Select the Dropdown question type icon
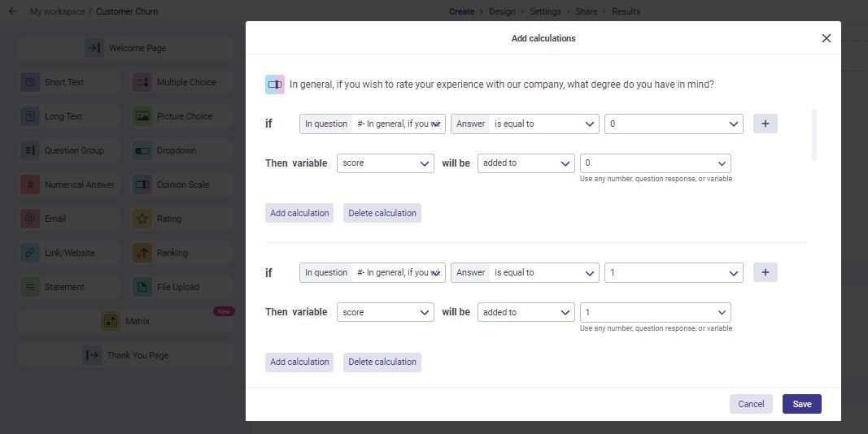Image resolution: width=868 pixels, height=434 pixels. click(x=142, y=150)
